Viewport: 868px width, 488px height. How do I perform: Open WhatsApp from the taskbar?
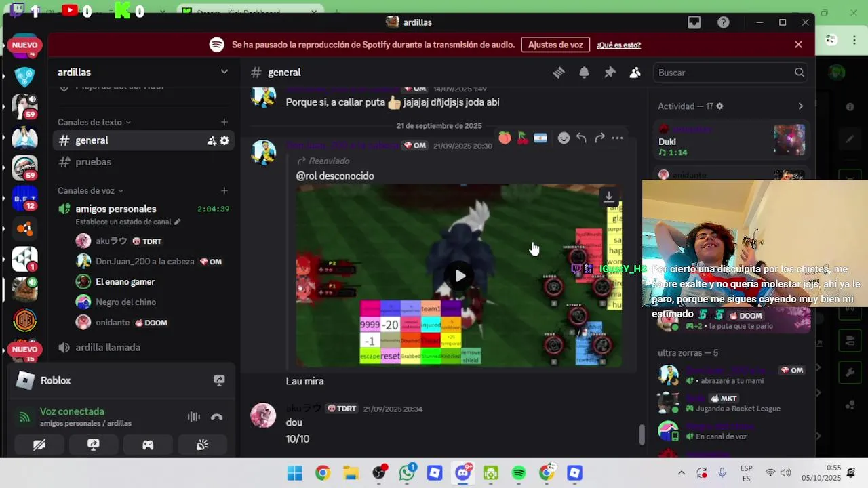pos(407,473)
